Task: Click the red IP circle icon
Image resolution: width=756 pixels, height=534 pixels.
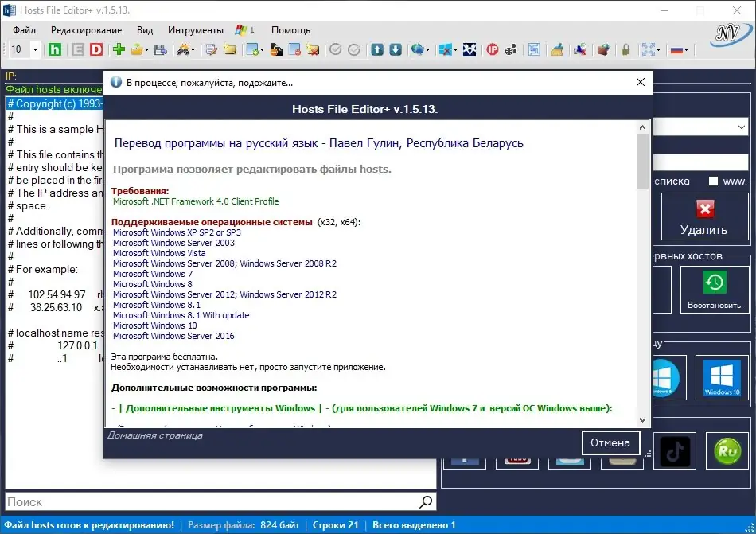Action: tap(493, 49)
